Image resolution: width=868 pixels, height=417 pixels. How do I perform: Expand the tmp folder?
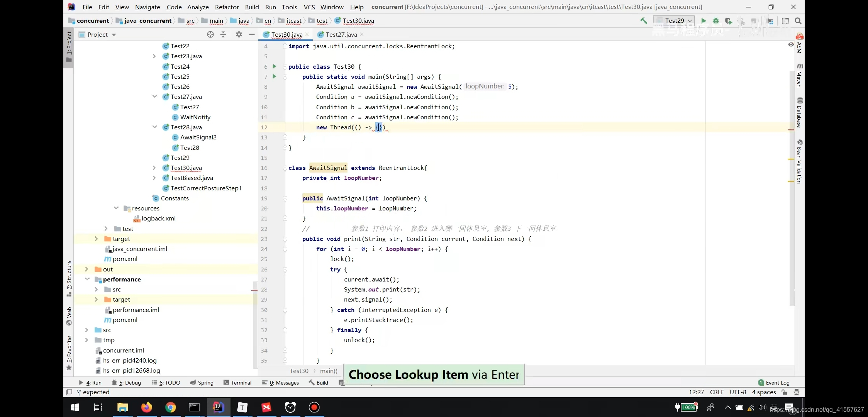pyautogui.click(x=86, y=340)
